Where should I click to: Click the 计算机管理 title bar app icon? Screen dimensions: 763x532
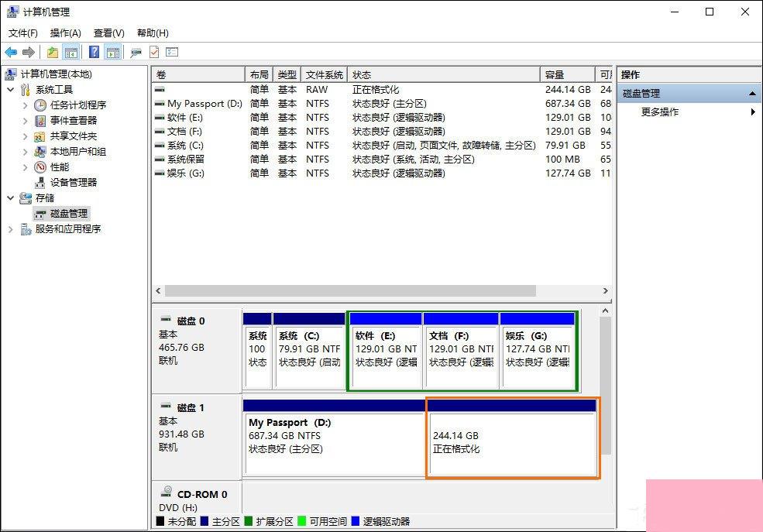click(x=12, y=12)
